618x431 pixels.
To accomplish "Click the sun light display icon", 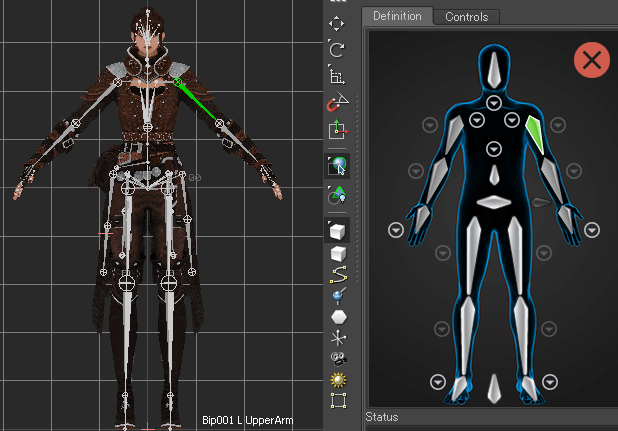I will tap(338, 380).
